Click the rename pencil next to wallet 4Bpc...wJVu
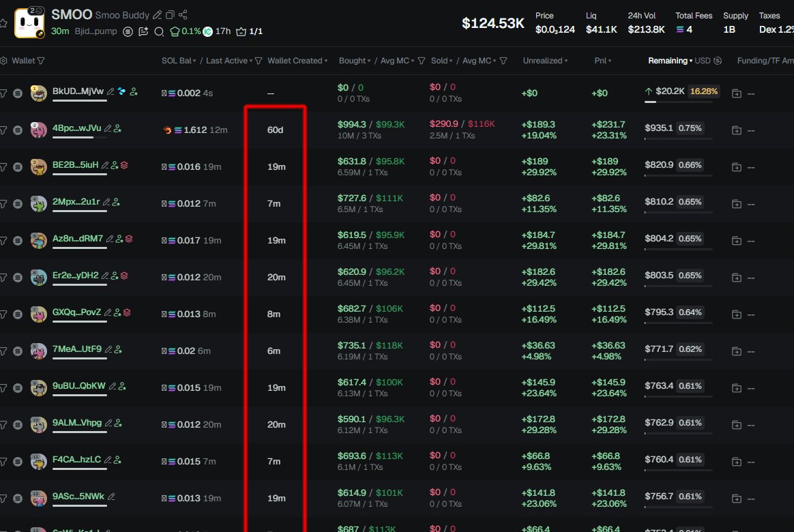794x532 pixels. point(107,128)
